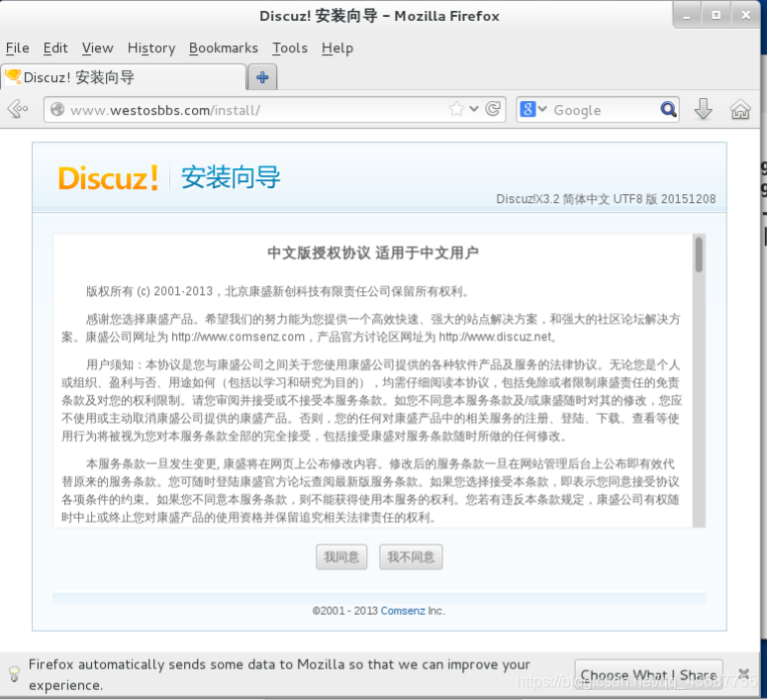Click the search magnifier icon
Image resolution: width=767 pixels, height=700 pixels.
point(668,109)
